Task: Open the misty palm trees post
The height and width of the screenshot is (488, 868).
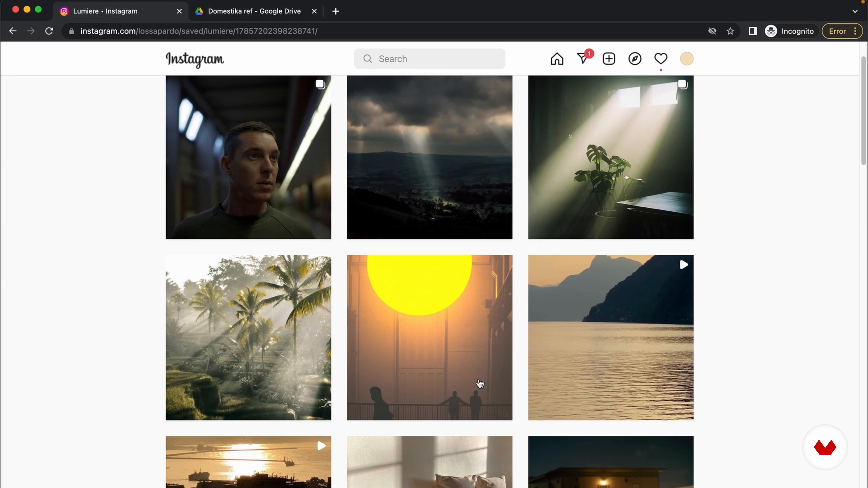Action: pyautogui.click(x=248, y=338)
